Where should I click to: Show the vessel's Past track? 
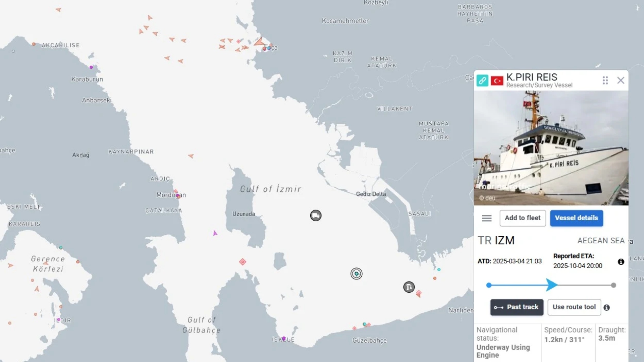coord(517,307)
